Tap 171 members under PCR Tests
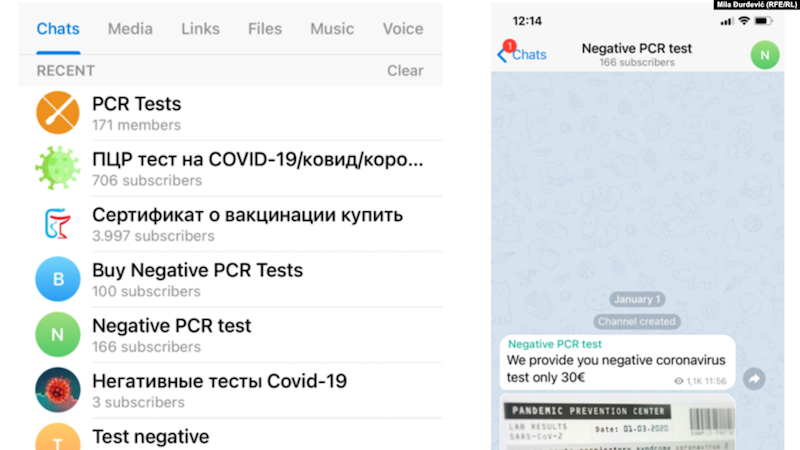Screen dimensions: 800x450 tap(136, 125)
